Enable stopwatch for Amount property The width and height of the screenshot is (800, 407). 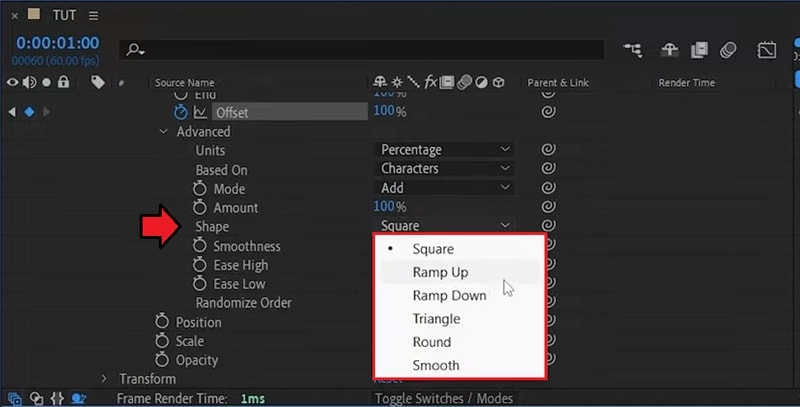coord(199,208)
